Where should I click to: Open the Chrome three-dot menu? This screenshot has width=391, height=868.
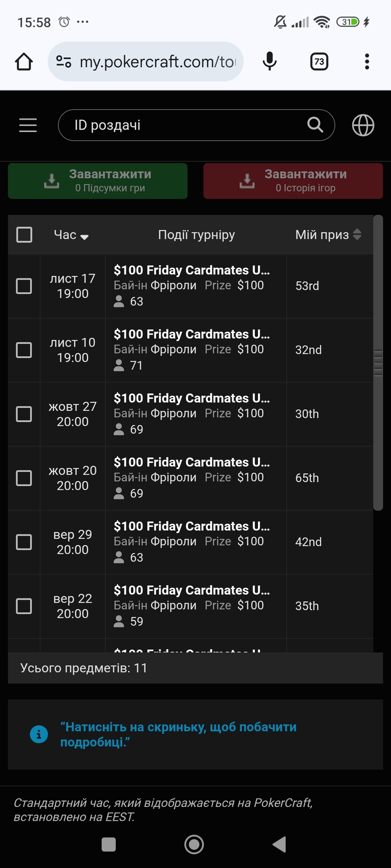coord(367,62)
